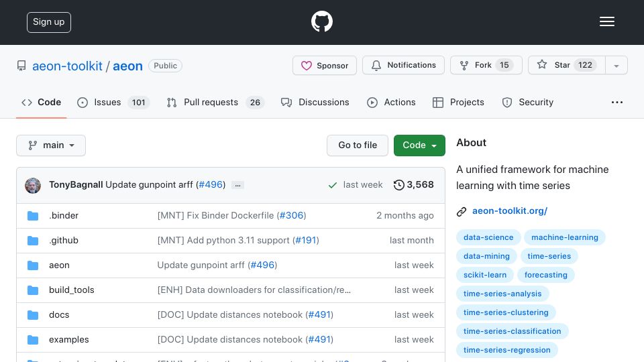
Task: Click TonyBagnall's avatar thumbnail
Action: pos(33,186)
